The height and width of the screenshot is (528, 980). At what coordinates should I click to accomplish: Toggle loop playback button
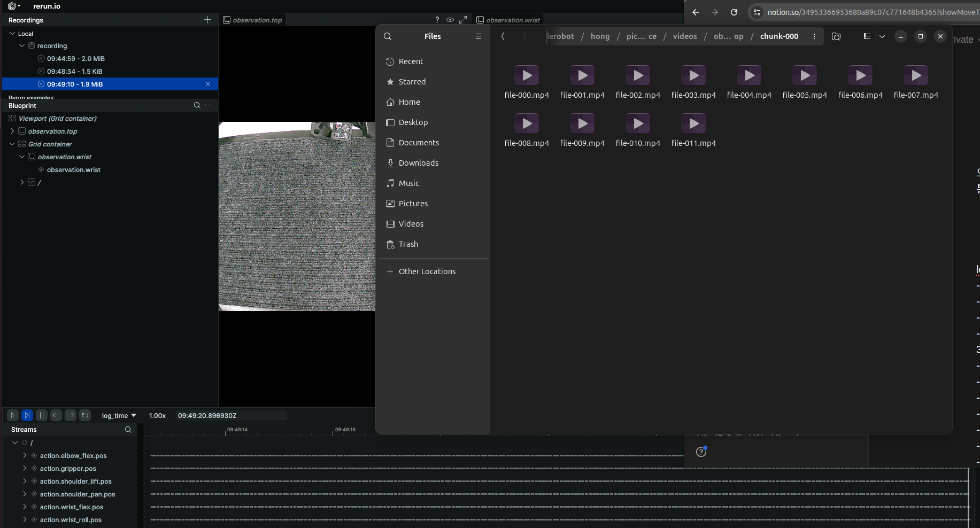pyautogui.click(x=85, y=415)
